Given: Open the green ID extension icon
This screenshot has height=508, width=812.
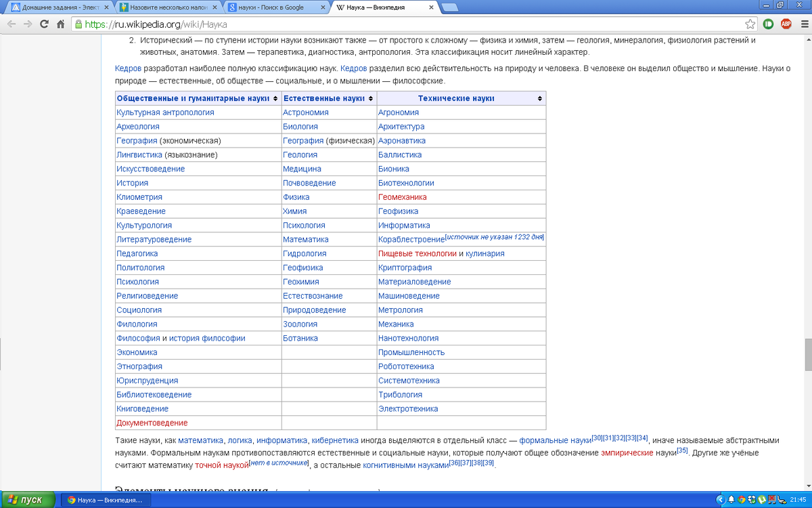Looking at the screenshot, I should point(769,24).
